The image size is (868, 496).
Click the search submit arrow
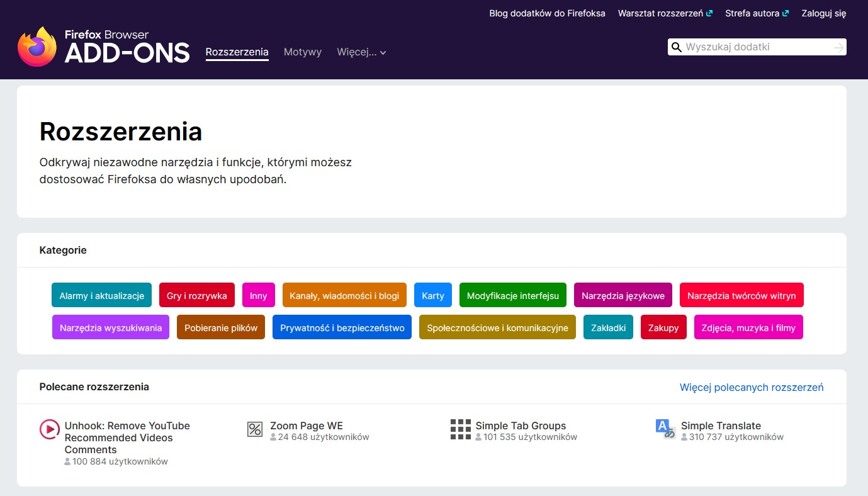pyautogui.click(x=838, y=47)
